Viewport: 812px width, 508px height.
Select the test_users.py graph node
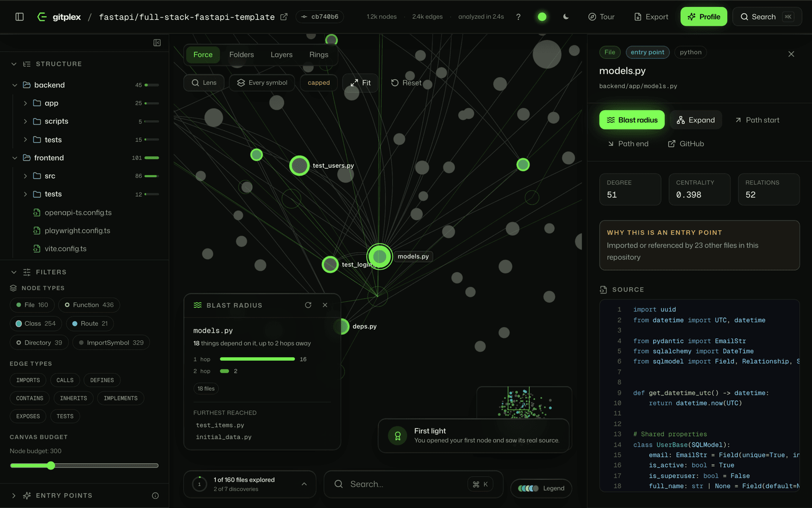tap(299, 166)
